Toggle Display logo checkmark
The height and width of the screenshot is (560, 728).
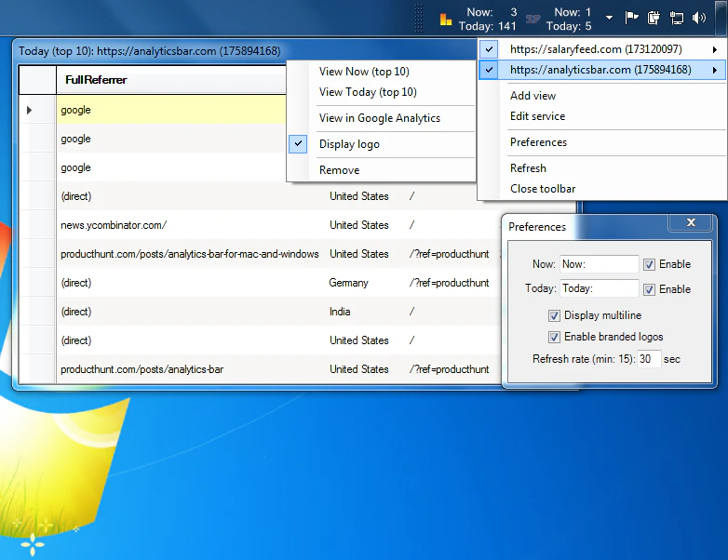pyautogui.click(x=298, y=144)
